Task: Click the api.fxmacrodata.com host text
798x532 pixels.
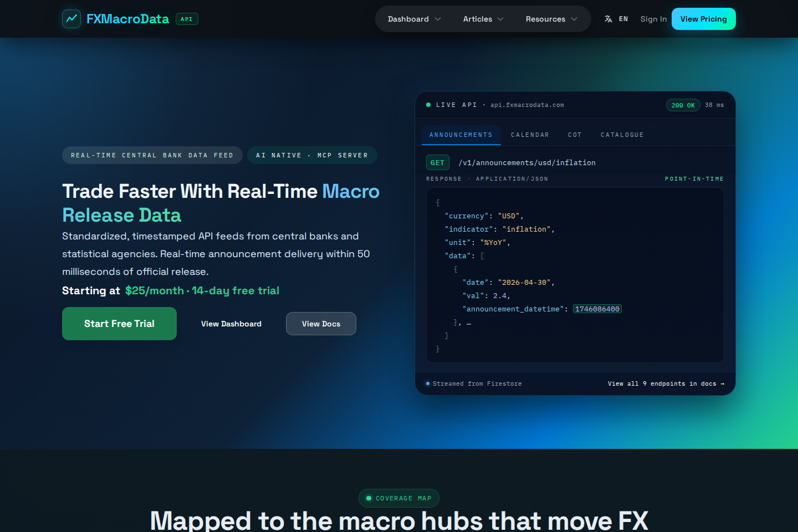Action: [527, 105]
